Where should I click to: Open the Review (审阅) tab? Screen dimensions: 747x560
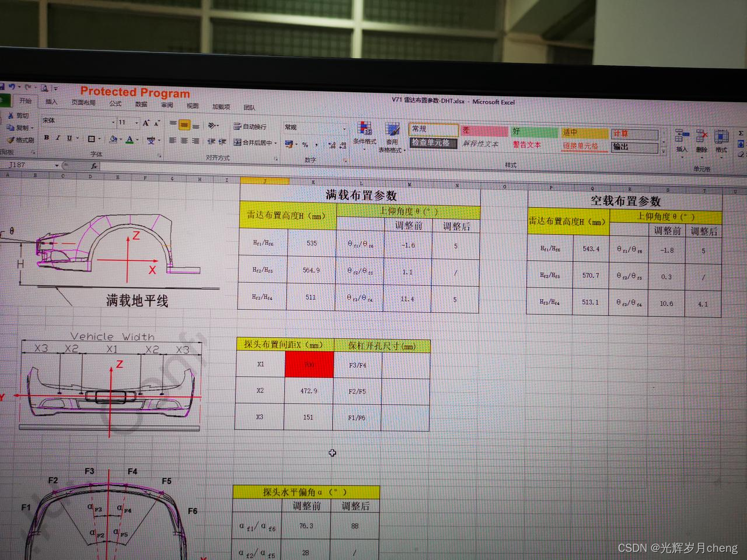point(167,105)
